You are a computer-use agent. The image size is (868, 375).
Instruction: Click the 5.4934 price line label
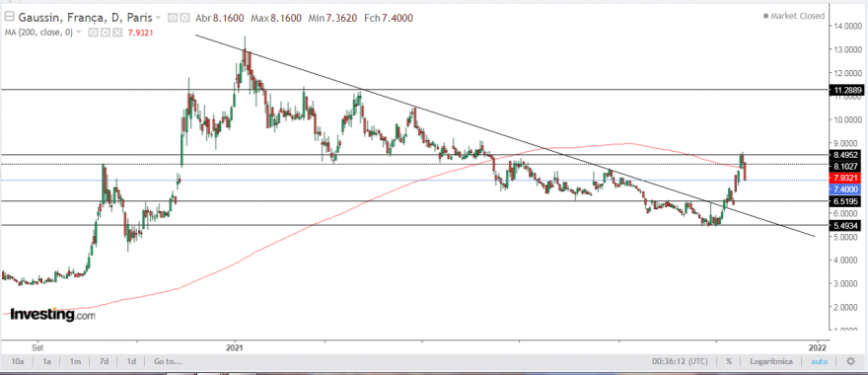click(x=844, y=225)
